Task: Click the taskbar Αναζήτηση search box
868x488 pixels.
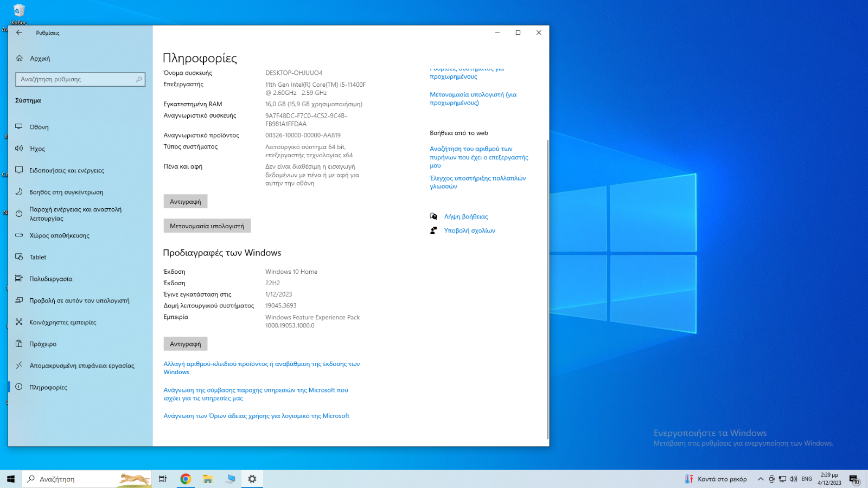Action: pyautogui.click(x=87, y=479)
